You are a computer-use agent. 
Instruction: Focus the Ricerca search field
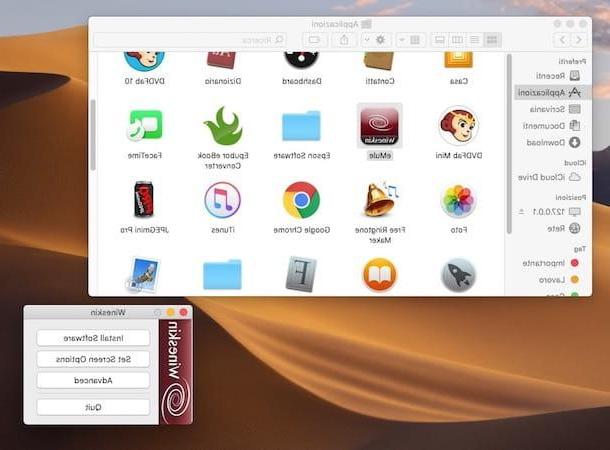click(x=190, y=40)
